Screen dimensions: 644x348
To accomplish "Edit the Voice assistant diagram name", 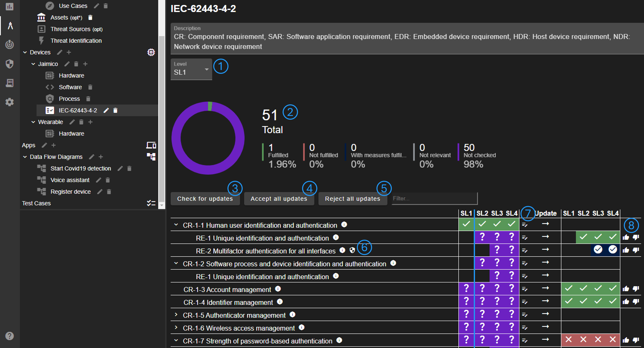I will coord(99,180).
